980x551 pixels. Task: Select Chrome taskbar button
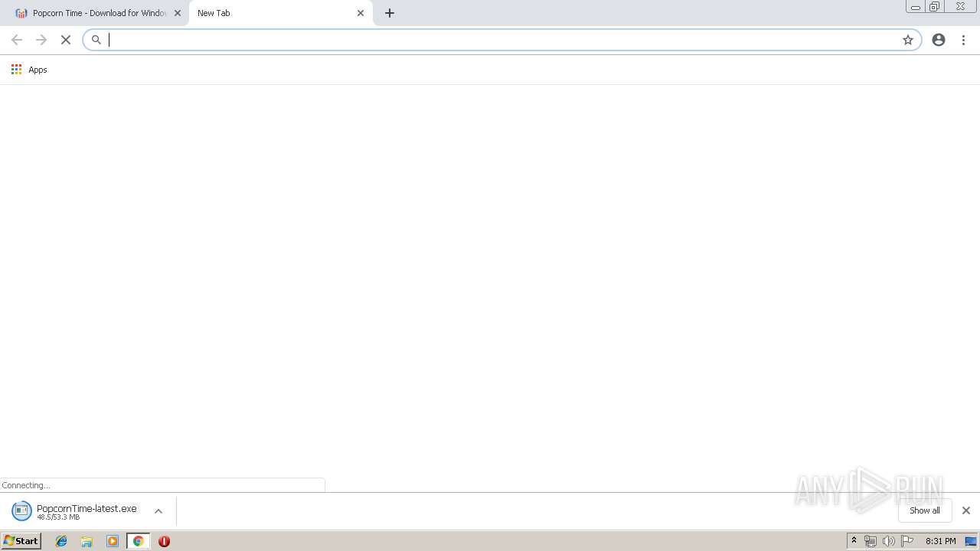pos(138,541)
